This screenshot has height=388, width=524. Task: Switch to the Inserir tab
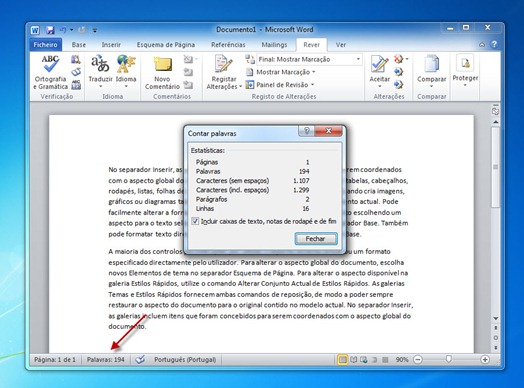(x=111, y=45)
